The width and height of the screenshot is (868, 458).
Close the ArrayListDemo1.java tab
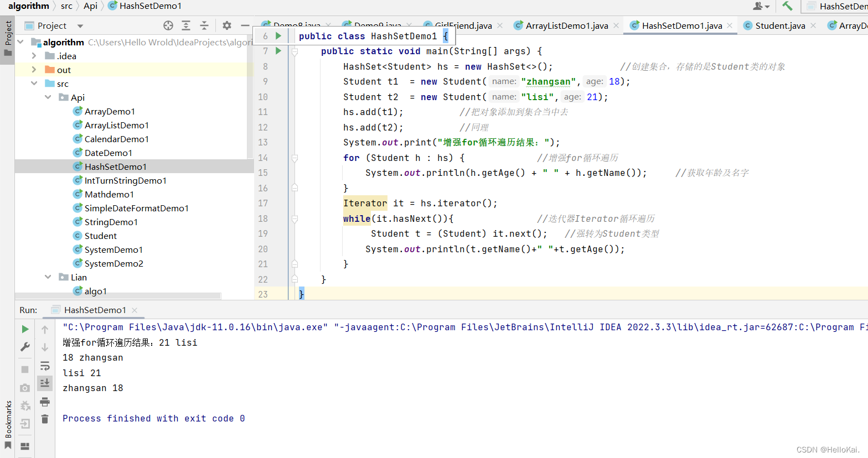pos(616,25)
